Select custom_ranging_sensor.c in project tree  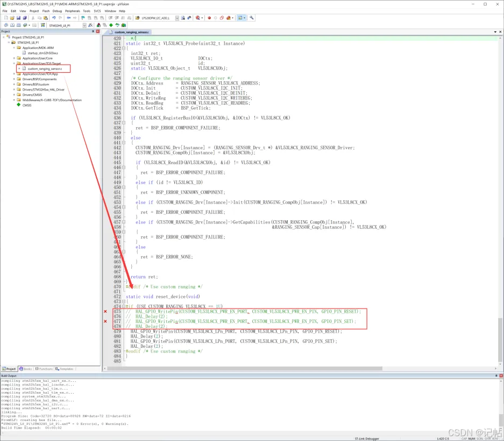45,69
